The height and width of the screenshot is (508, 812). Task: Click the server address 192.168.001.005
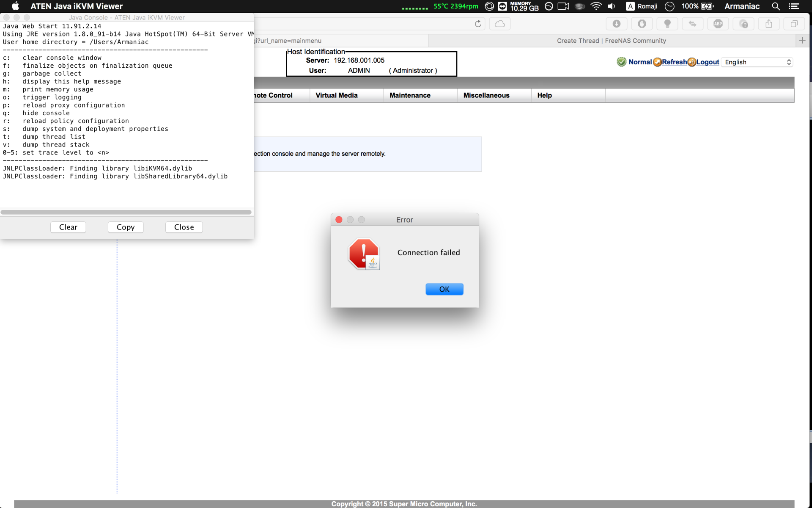click(359, 60)
